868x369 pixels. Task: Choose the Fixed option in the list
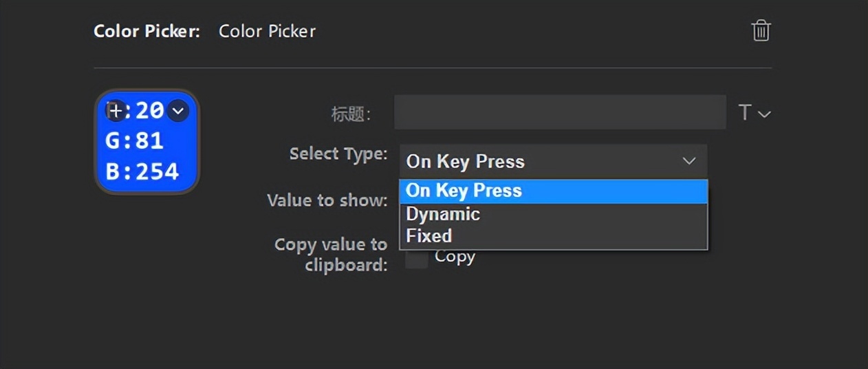[x=429, y=236]
